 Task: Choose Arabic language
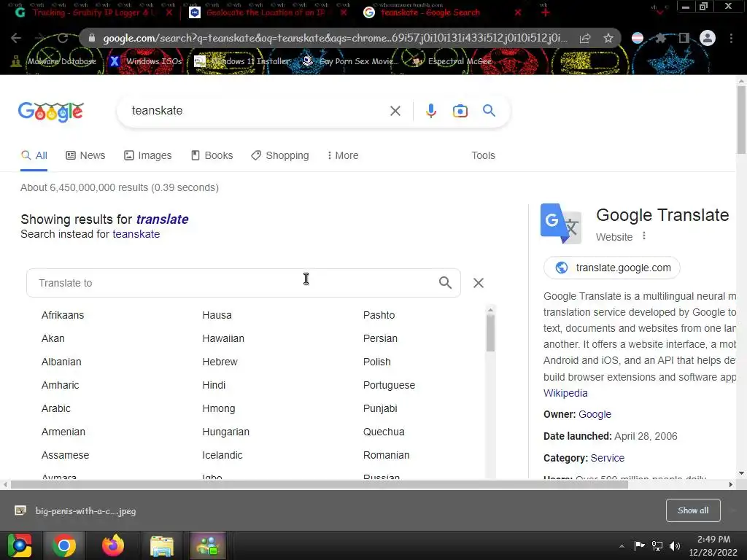[55, 408]
